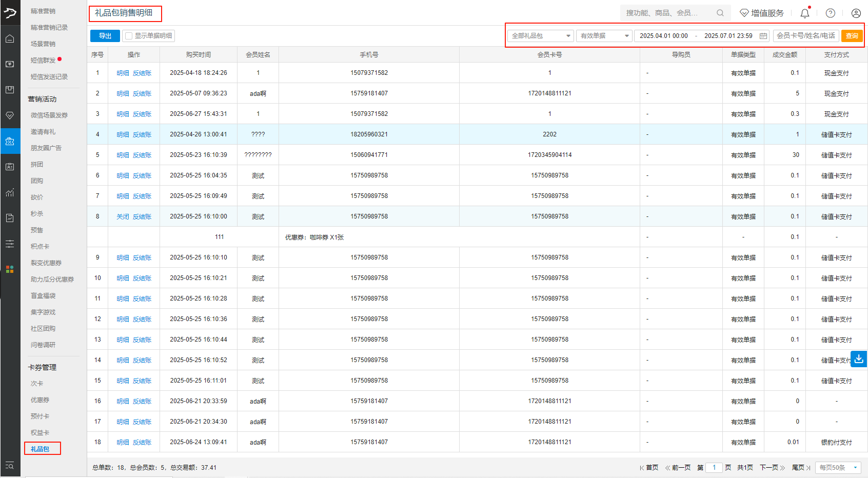Click the 支付方式 column header
The height and width of the screenshot is (478, 868).
[837, 55]
